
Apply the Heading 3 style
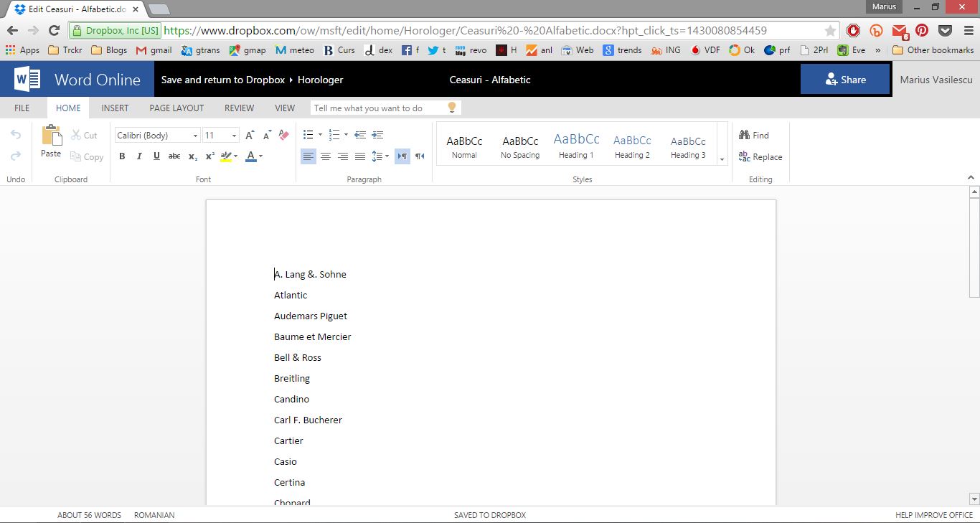click(x=688, y=146)
